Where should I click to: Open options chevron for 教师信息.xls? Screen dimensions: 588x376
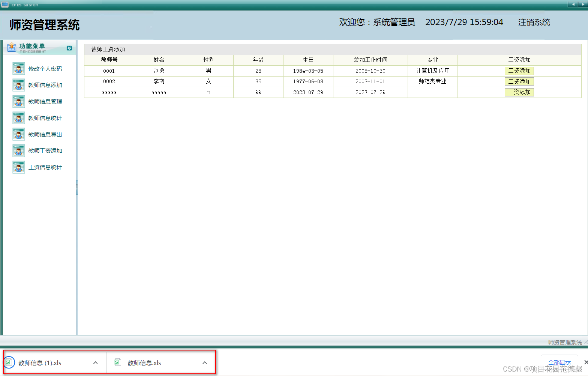(205, 363)
